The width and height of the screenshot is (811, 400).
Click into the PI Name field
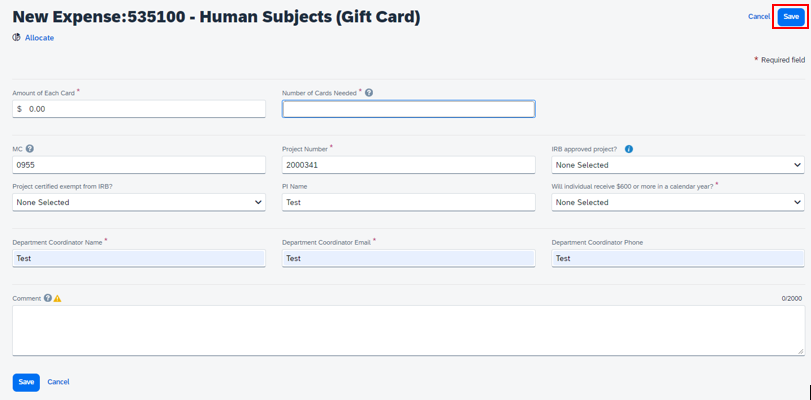[408, 202]
